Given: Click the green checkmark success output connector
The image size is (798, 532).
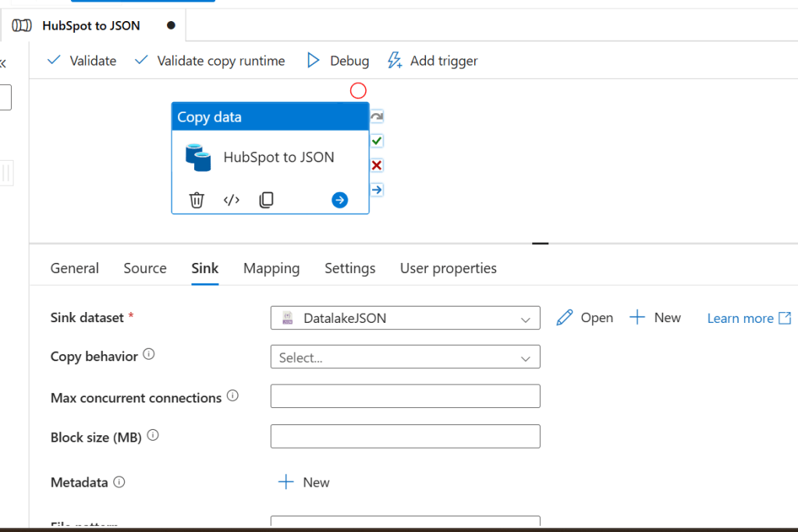Looking at the screenshot, I should (x=377, y=141).
